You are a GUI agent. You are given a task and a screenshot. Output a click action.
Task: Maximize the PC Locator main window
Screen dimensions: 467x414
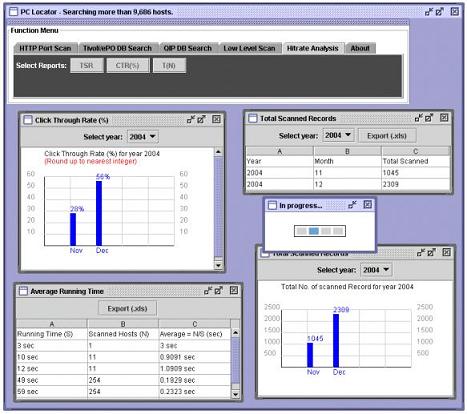440,12
